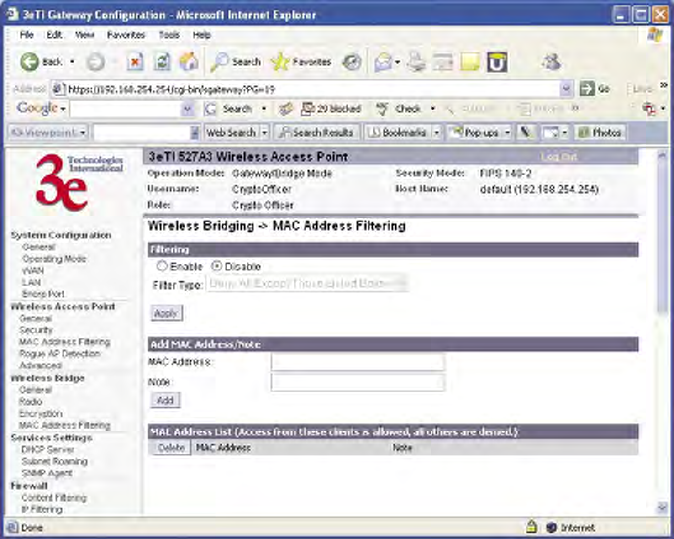Click the Add button for MAC address
Viewport: 674px width, 539px height.
click(165, 400)
